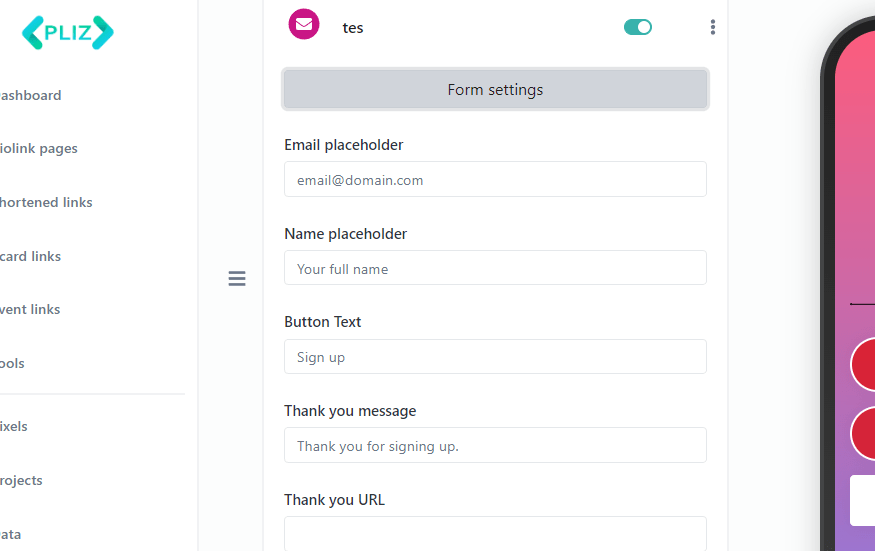
Task: Collapse the Form settings section
Action: point(495,90)
